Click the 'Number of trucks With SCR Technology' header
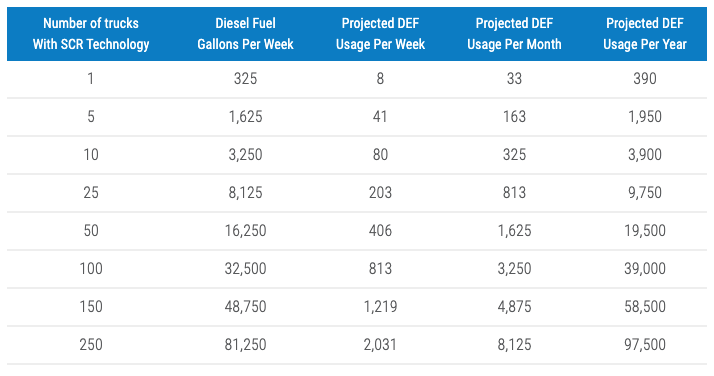The image size is (714, 376). click(91, 34)
